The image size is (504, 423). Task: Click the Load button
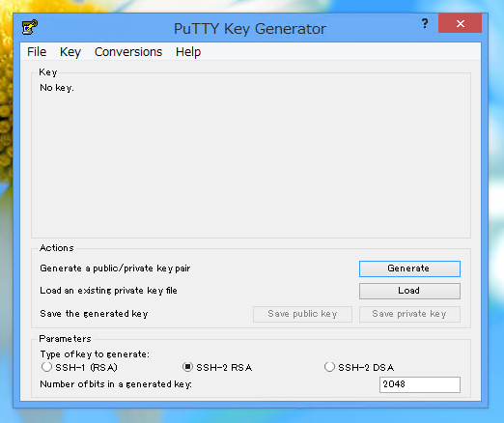click(409, 291)
